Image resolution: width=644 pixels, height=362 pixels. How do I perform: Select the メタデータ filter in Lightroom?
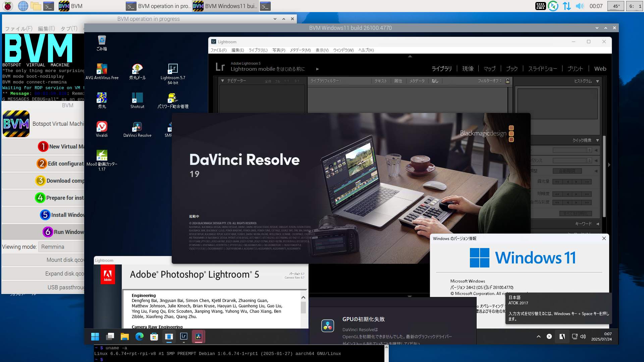(417, 81)
